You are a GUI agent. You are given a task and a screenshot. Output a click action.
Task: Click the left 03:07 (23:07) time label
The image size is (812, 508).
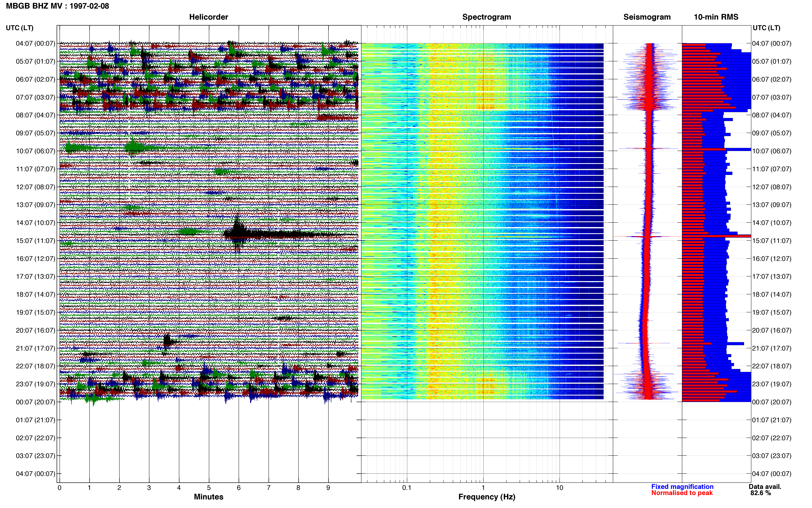[x=35, y=456]
